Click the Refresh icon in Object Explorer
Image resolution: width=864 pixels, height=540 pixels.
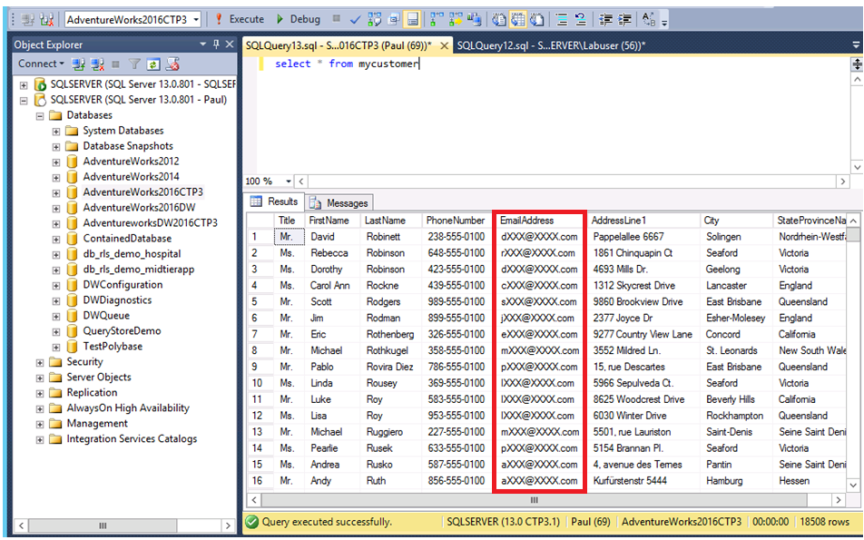tap(153, 64)
